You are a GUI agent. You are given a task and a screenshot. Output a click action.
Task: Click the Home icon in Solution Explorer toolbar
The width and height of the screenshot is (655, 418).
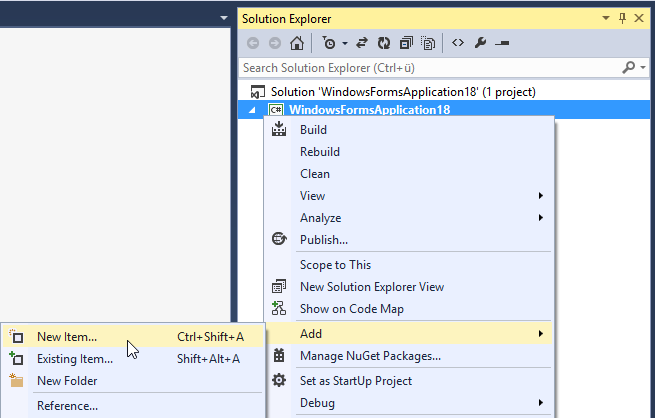tap(297, 43)
